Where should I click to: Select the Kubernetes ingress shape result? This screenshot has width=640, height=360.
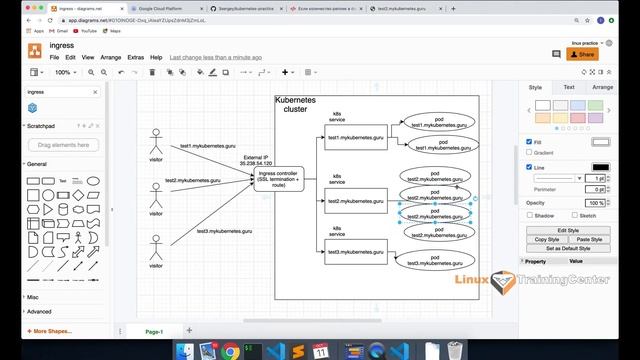point(33,108)
